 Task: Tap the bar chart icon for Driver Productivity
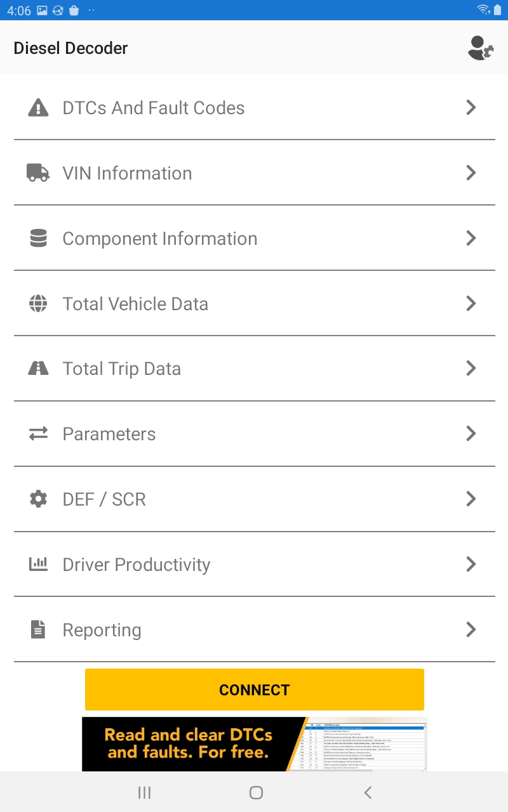(x=39, y=564)
